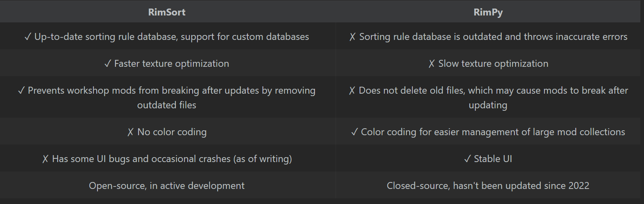Click the RimPy column header
Viewport: 644px width, 204px height.
click(488, 12)
